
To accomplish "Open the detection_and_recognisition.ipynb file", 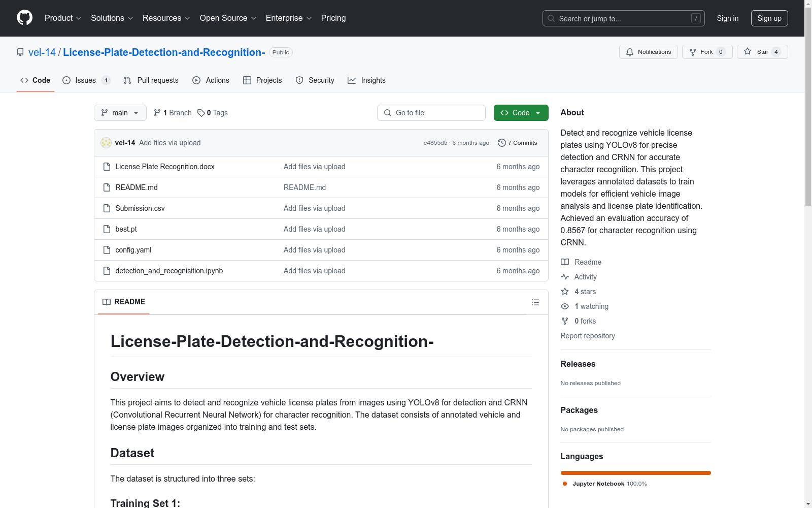I will [x=169, y=271].
